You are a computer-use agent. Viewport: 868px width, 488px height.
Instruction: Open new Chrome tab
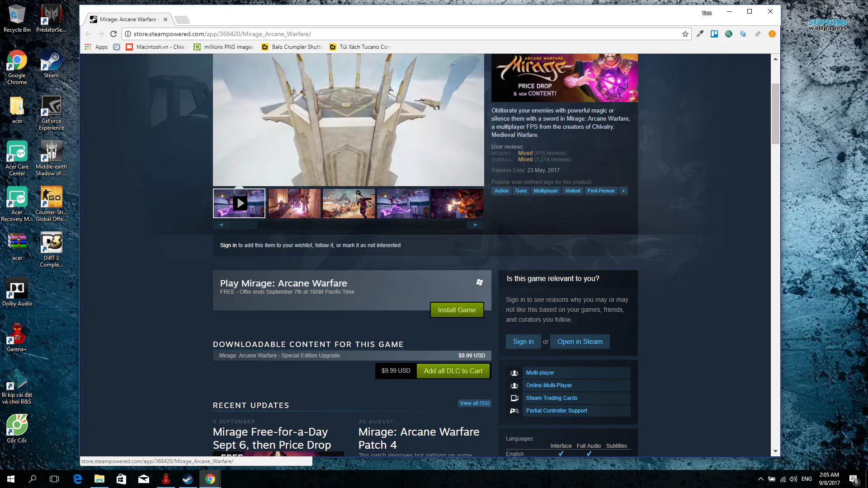pyautogui.click(x=182, y=19)
